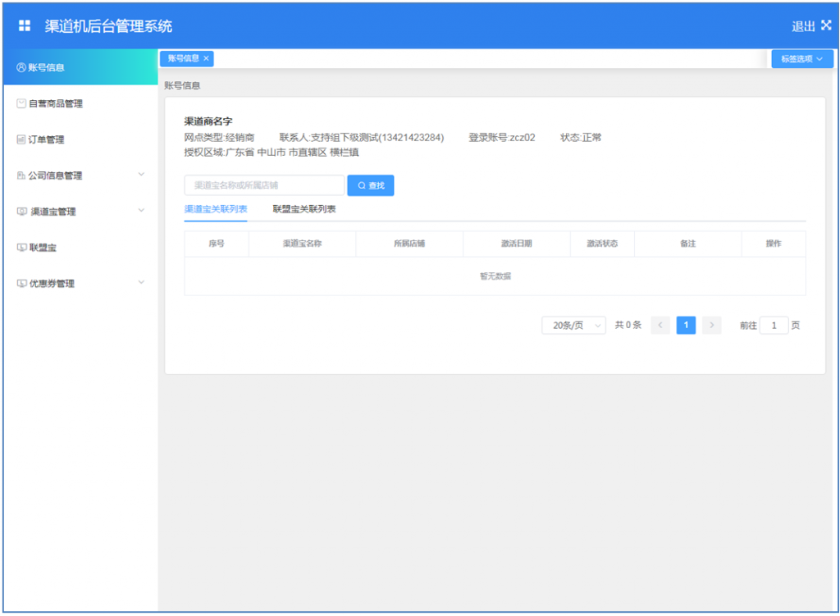Click the 公司信息管理 sidebar icon
840x616 pixels.
point(21,176)
